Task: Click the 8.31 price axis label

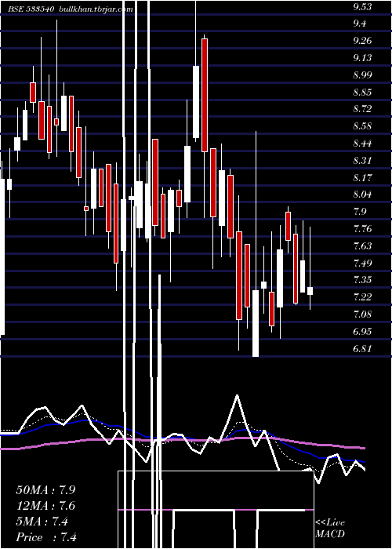Action: (x=362, y=160)
